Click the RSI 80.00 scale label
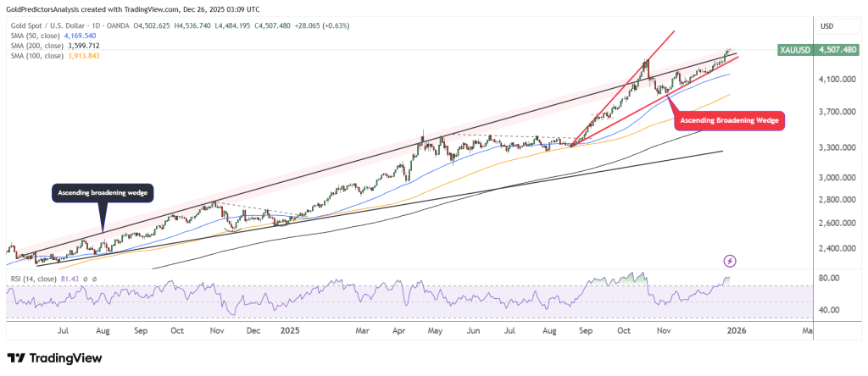This screenshot has height=376, width=868. (x=831, y=278)
